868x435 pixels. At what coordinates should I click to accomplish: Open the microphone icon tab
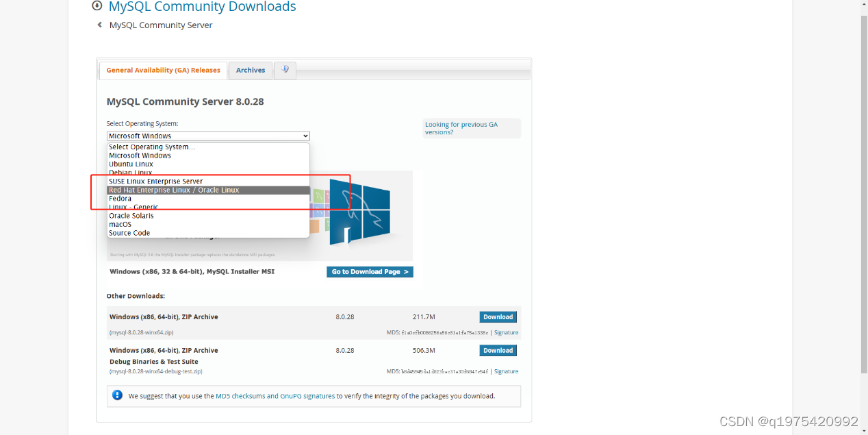[285, 70]
